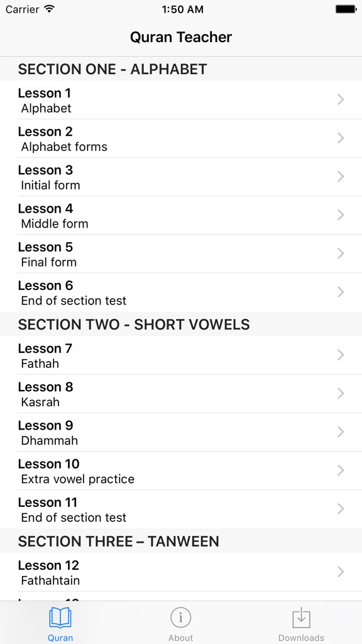Open the Downloads icon in tab bar
This screenshot has width=362, height=644.
[x=301, y=618]
